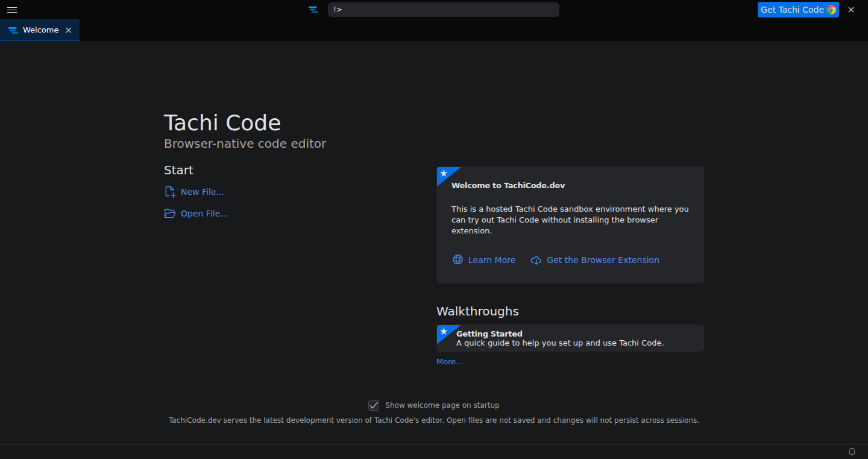
Task: Open notifications bell in status bar
Action: coord(852,452)
